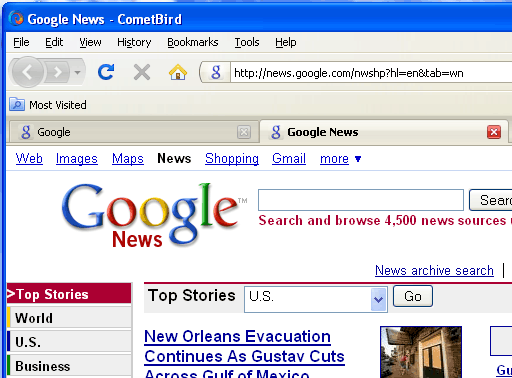Select the World section in sidebar
512x378 pixels.
tap(69, 318)
